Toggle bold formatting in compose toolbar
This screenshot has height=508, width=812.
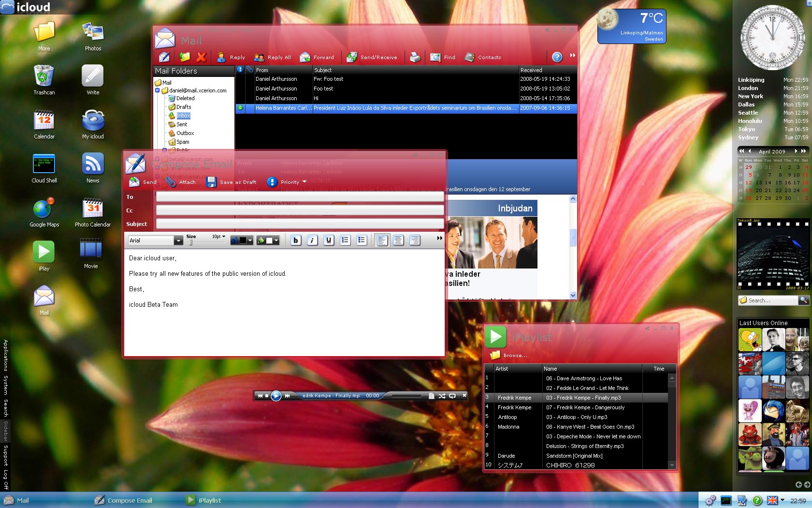296,240
